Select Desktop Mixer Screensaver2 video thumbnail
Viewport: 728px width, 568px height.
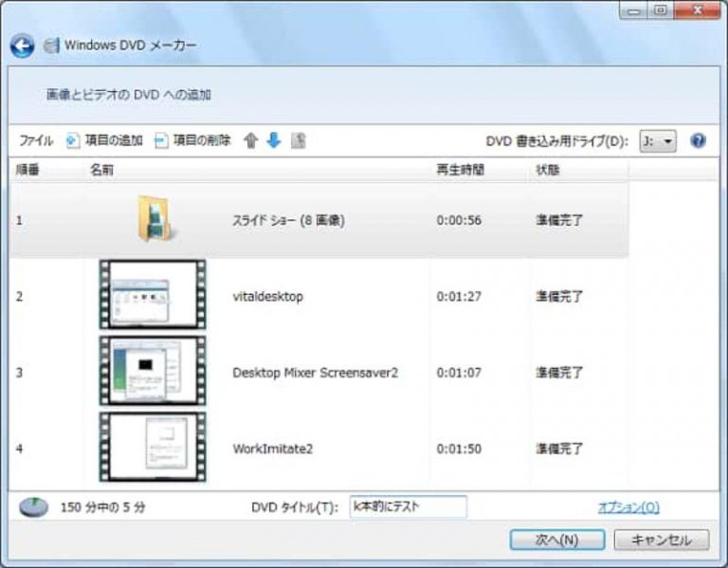click(152, 372)
